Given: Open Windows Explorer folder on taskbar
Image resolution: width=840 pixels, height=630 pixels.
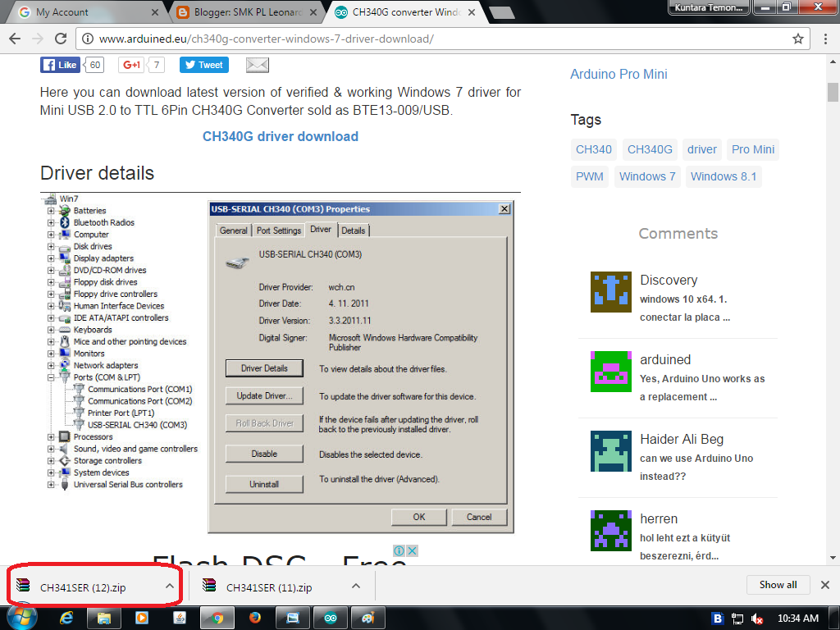Looking at the screenshot, I should (103, 619).
